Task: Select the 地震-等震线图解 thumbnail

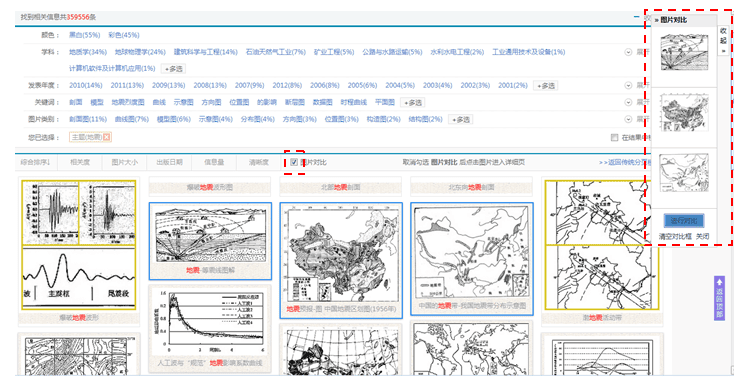Action: tap(210, 241)
